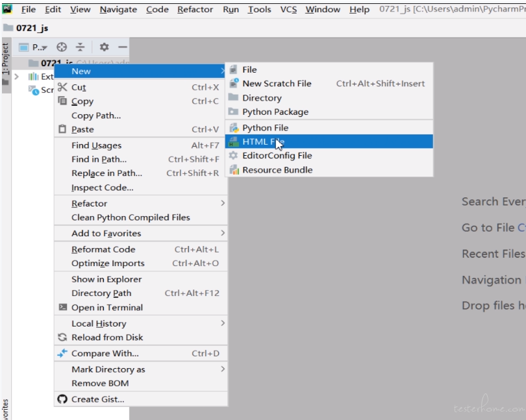Click the Reload from Disk refresh icon
Screen dimensions: 526x420
tap(62, 337)
